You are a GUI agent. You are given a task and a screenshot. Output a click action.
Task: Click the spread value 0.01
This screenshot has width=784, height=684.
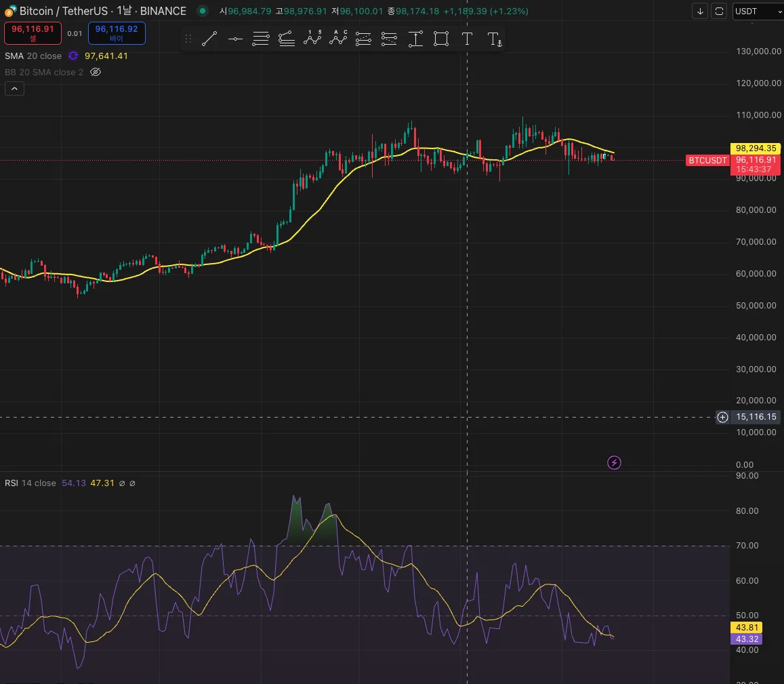pyautogui.click(x=75, y=33)
